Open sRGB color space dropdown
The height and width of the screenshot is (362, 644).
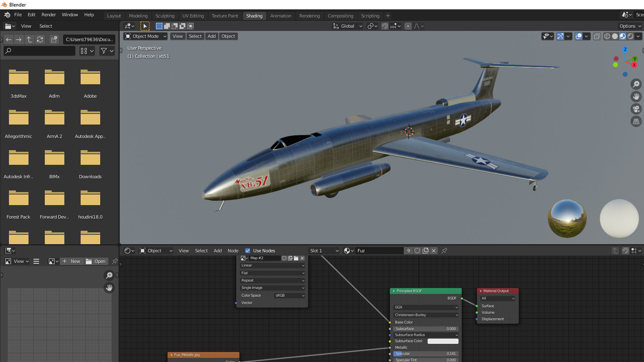click(x=289, y=295)
